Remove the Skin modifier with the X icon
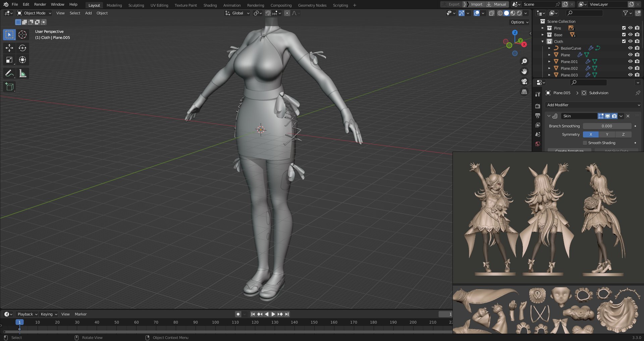Viewport: 644px width, 341px height. point(628,116)
